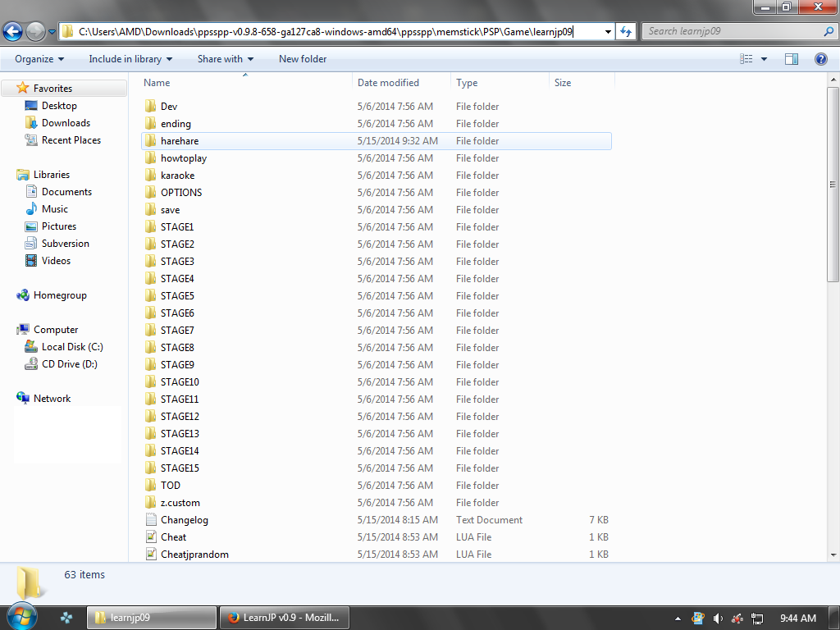Select Downloads in Favorites sidebar
840x630 pixels.
pos(66,123)
